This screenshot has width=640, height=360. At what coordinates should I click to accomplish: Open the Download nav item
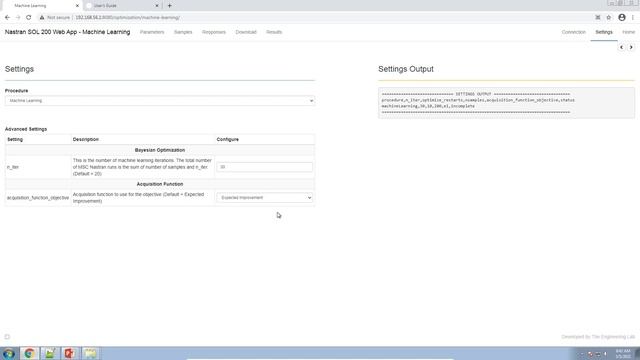(246, 32)
